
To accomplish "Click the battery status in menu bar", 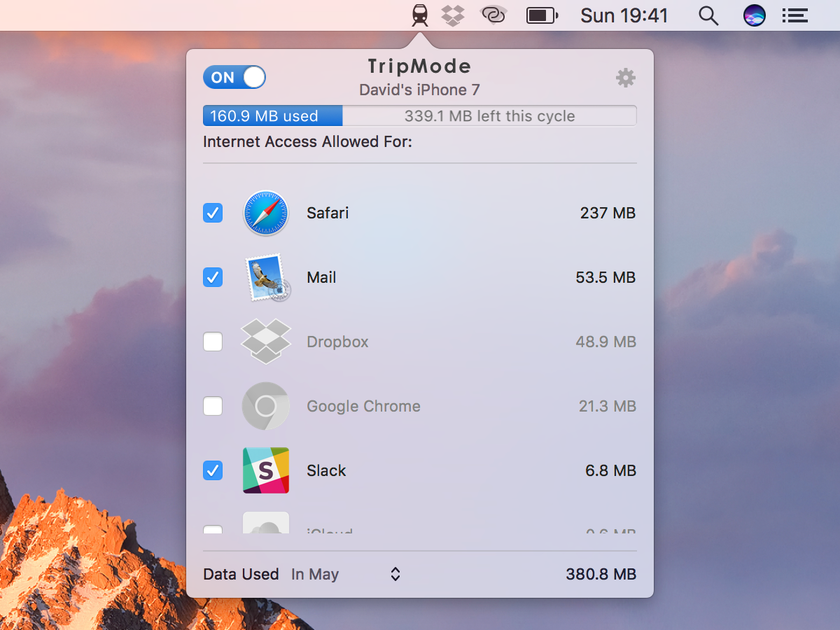I will [541, 15].
